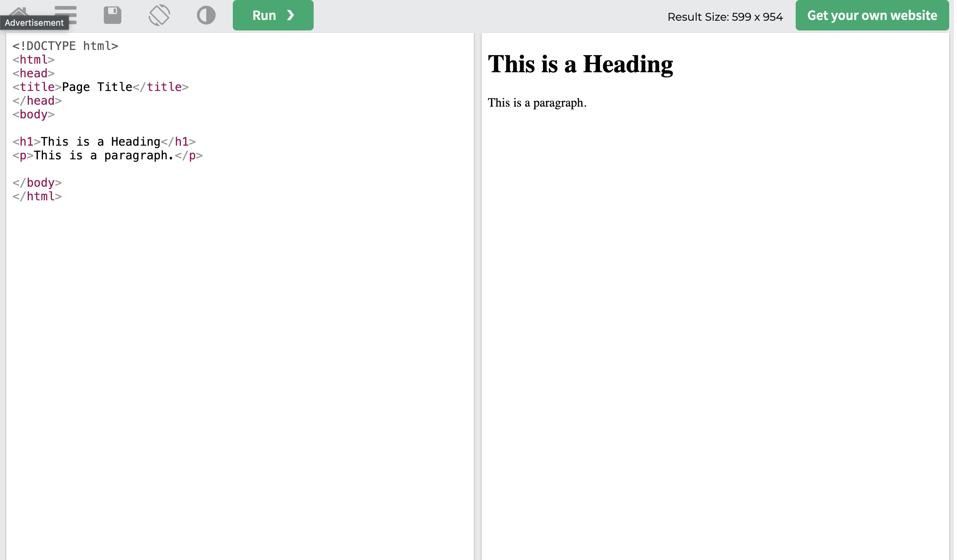
Task: Click the Result Size text
Action: (x=725, y=17)
